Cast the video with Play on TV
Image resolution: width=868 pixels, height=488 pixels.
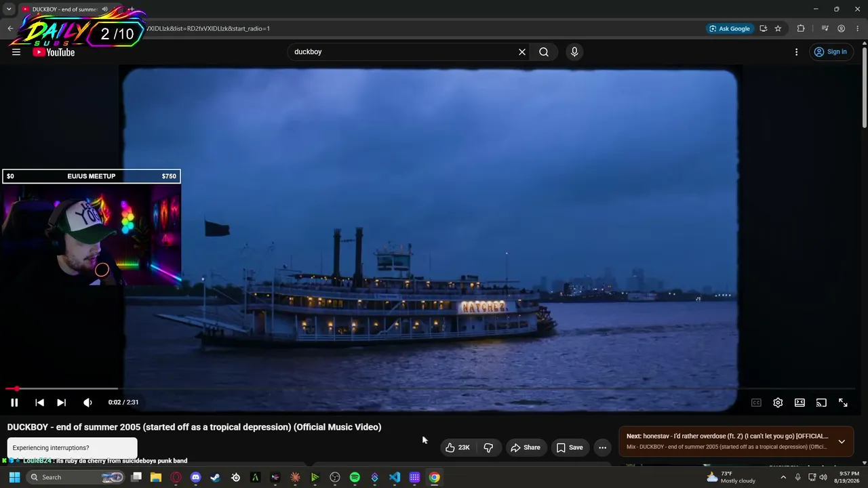(x=821, y=403)
